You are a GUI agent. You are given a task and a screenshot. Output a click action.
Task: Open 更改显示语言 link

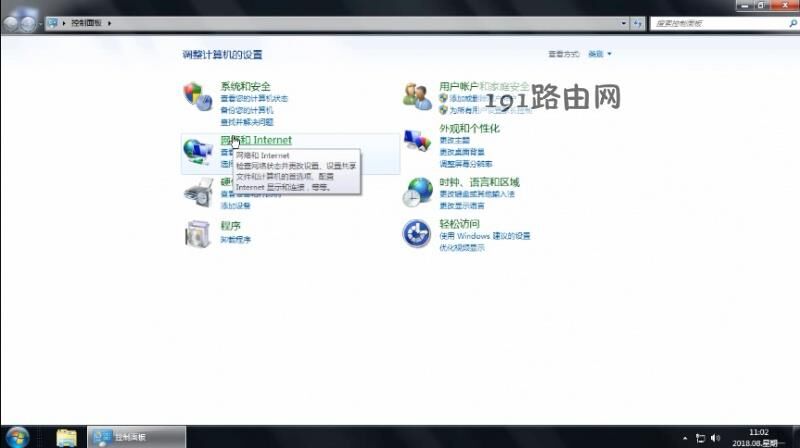462,206
